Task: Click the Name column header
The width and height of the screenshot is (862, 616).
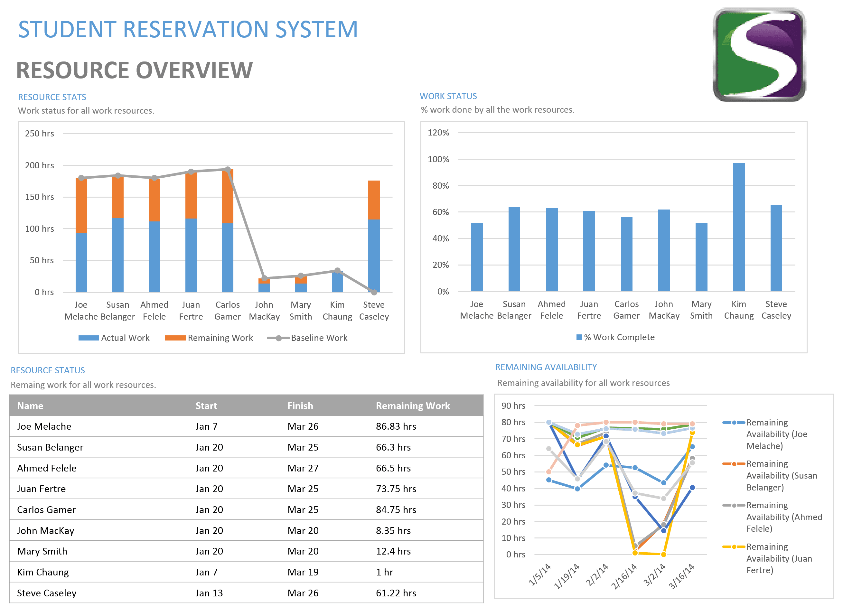Action: tap(30, 406)
